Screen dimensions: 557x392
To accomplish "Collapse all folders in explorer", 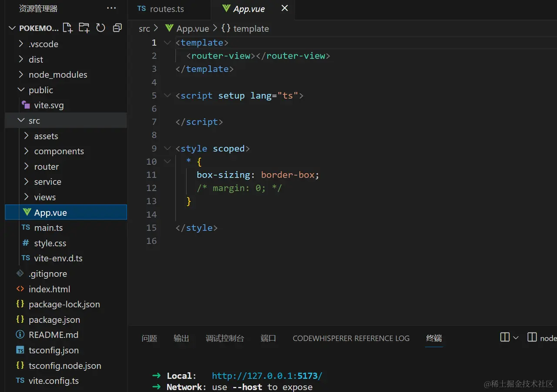I will (x=117, y=28).
